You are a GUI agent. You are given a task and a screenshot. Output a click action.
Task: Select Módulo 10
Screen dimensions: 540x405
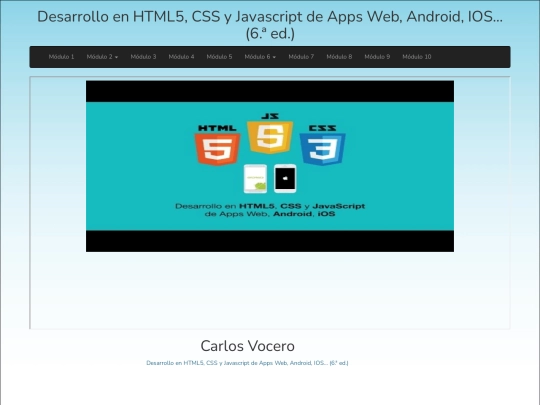pos(417,57)
